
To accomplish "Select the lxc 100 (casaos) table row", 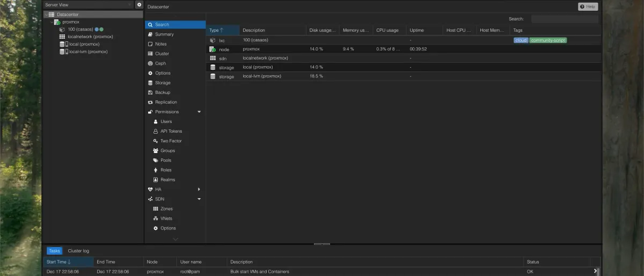I will [404, 40].
